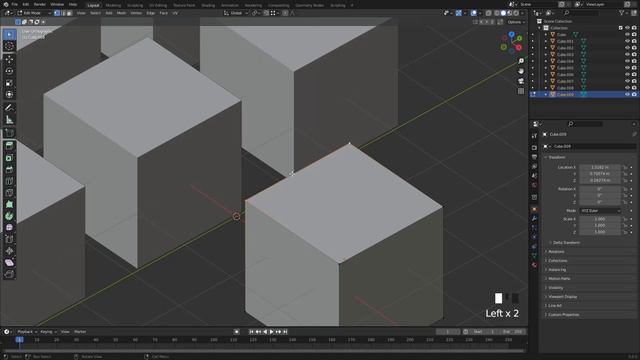This screenshot has width=640, height=360.
Task: Click the Location X value field
Action: pos(600,167)
